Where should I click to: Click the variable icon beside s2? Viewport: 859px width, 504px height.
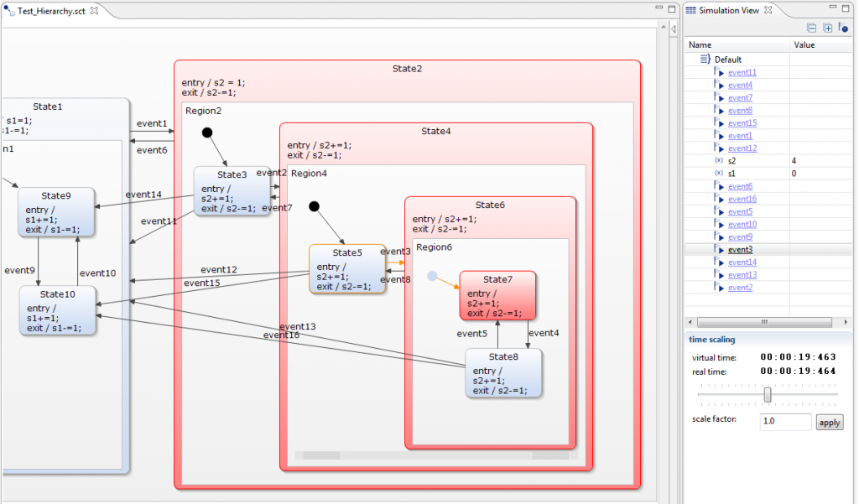coord(719,160)
